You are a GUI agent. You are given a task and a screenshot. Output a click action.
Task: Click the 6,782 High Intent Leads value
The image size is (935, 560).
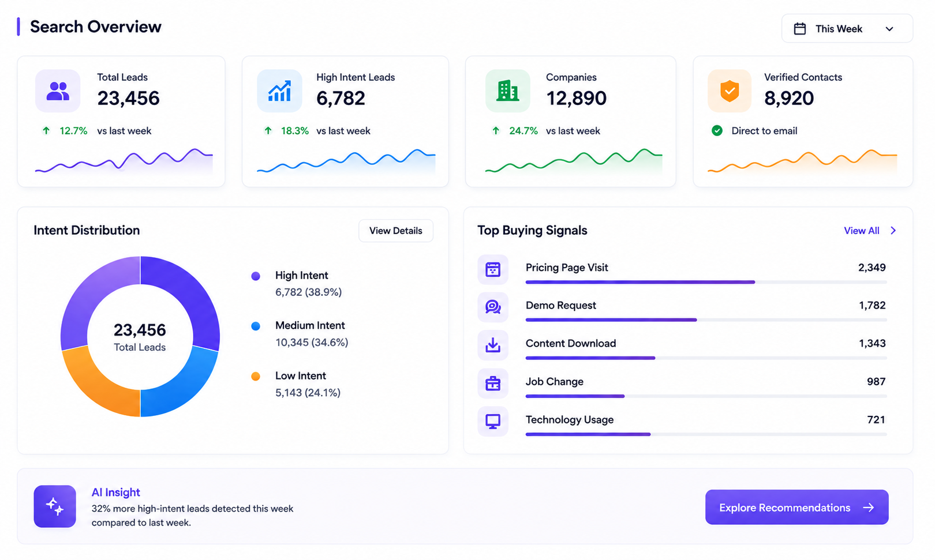[x=341, y=99]
